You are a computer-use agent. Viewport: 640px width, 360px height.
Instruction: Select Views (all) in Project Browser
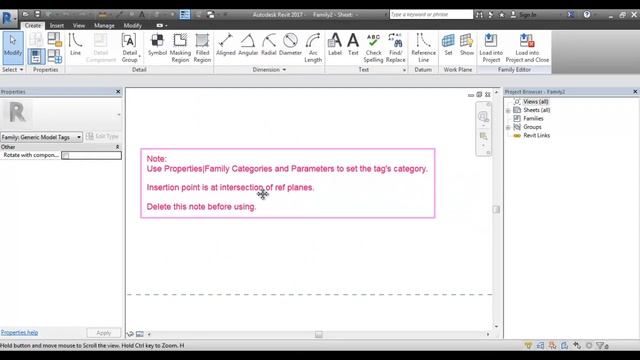[536, 102]
